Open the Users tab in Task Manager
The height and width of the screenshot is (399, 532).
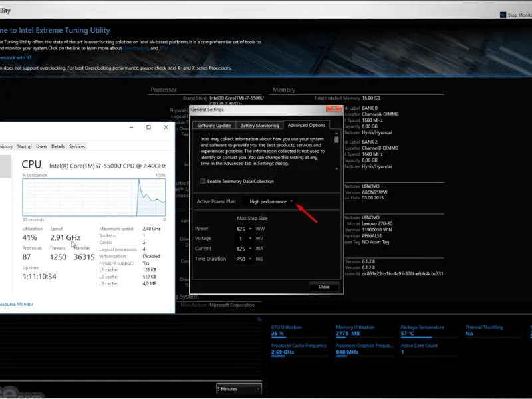(x=41, y=146)
